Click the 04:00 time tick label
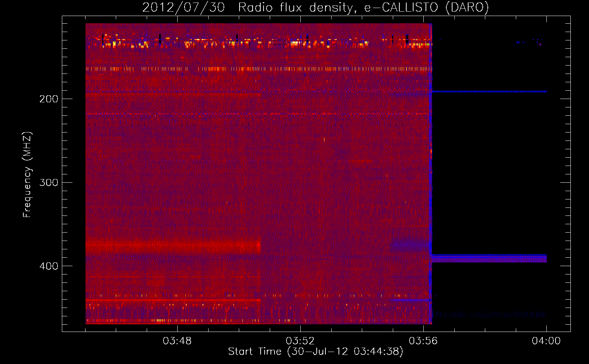 546,341
